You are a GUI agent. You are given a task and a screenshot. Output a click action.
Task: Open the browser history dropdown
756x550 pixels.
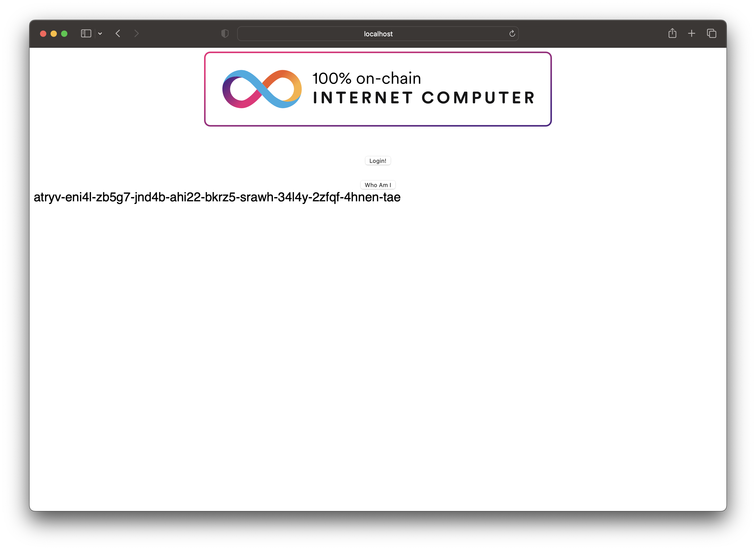click(100, 33)
